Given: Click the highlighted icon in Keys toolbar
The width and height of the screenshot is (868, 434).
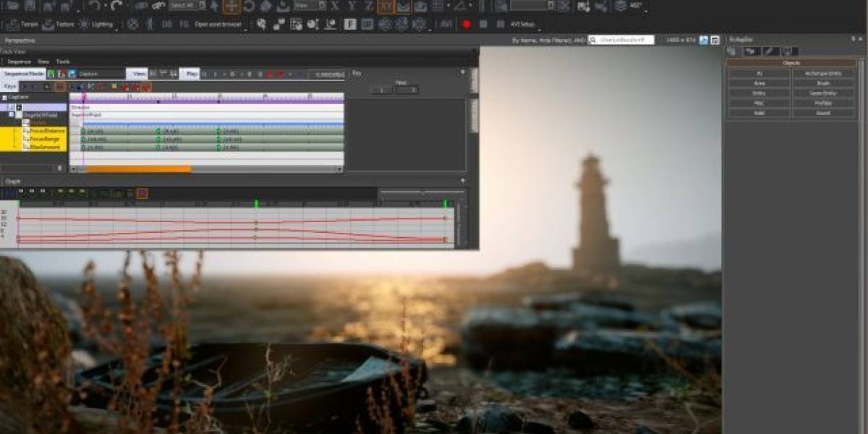Looking at the screenshot, I should point(60,87).
